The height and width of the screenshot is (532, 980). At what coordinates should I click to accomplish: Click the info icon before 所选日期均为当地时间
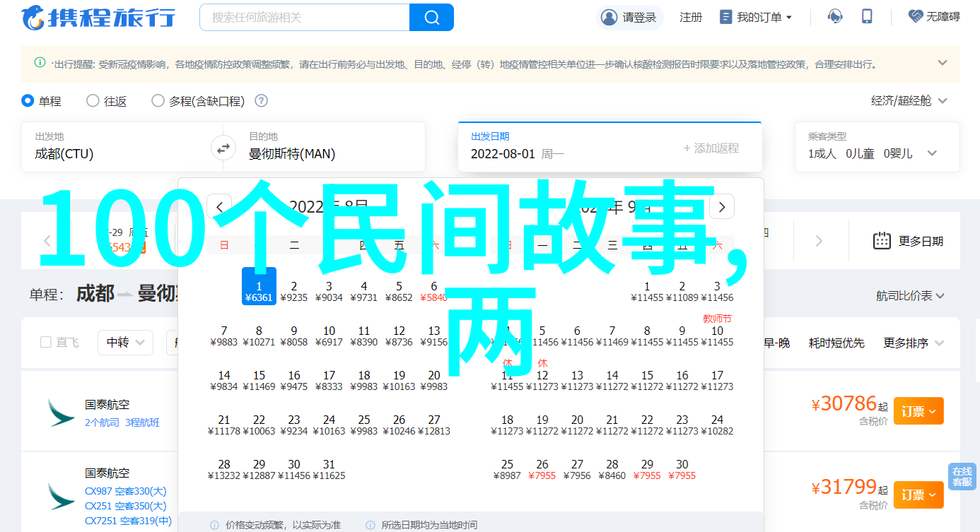click(371, 526)
